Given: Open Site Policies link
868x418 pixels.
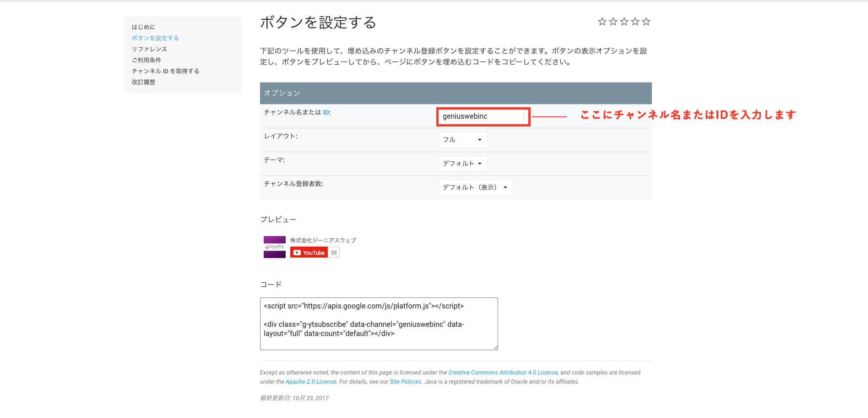Looking at the screenshot, I should point(406,382).
